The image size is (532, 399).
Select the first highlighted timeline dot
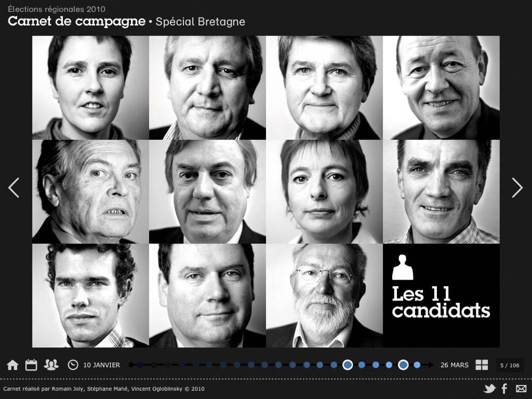coord(347,365)
